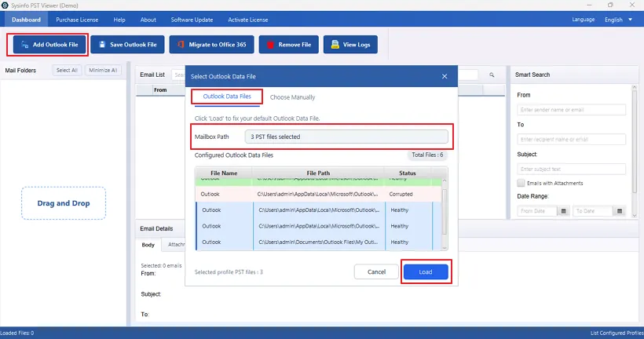Open the Dashboard menu tab

coord(26,20)
